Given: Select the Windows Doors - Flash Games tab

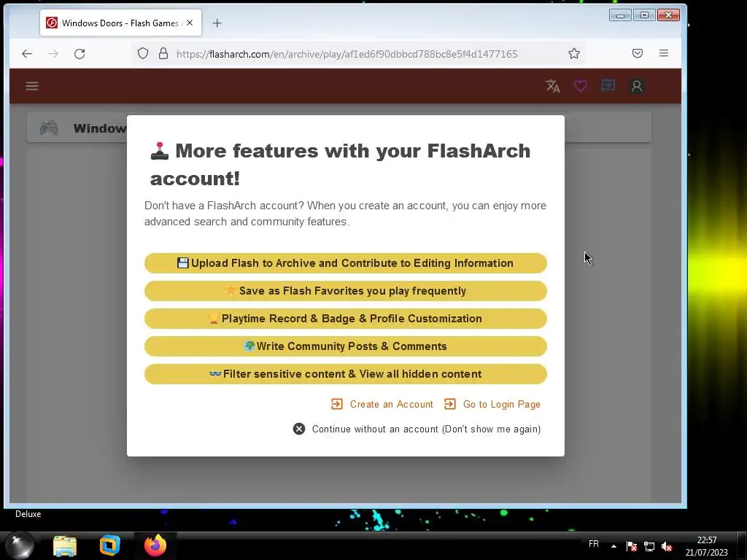Looking at the screenshot, I should click(120, 23).
